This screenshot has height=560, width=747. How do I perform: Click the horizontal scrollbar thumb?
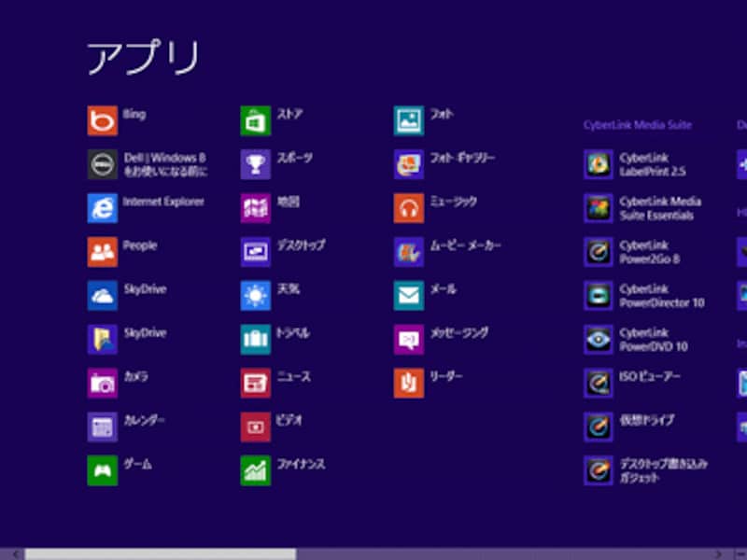[x=160, y=554]
